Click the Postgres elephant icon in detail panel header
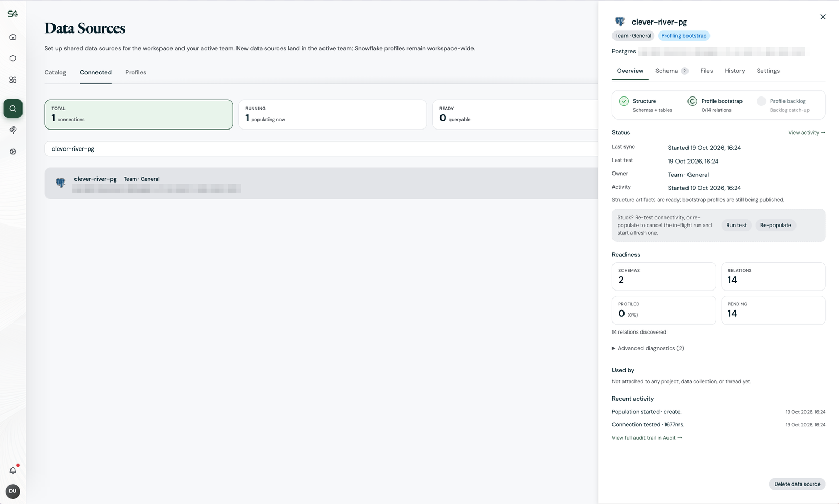839x504 pixels. pos(620,22)
